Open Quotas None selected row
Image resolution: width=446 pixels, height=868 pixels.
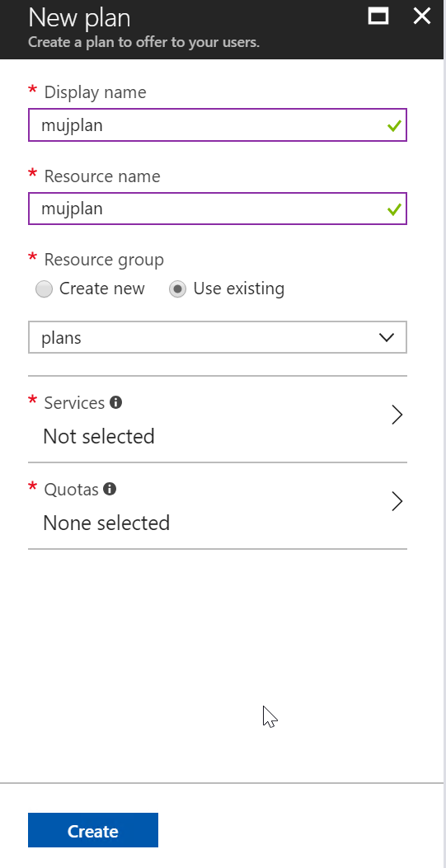218,505
